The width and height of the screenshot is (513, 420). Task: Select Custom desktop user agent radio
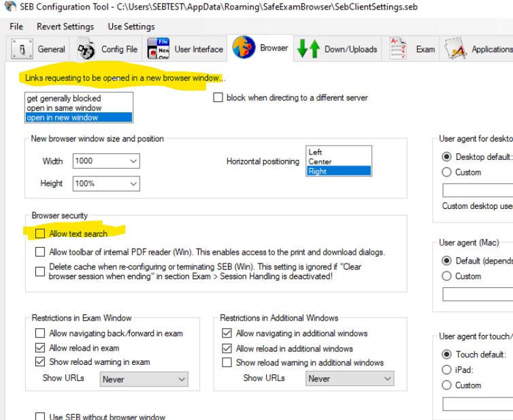pos(446,172)
